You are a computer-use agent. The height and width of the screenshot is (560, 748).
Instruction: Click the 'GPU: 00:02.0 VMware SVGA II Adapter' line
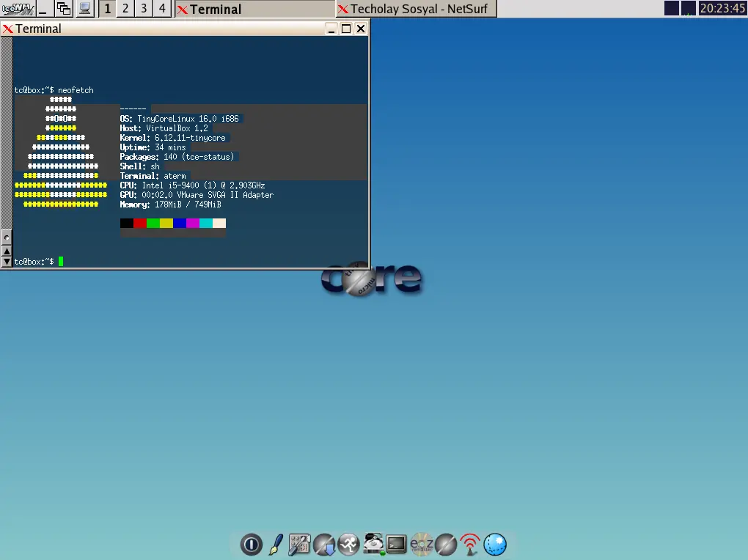197,195
